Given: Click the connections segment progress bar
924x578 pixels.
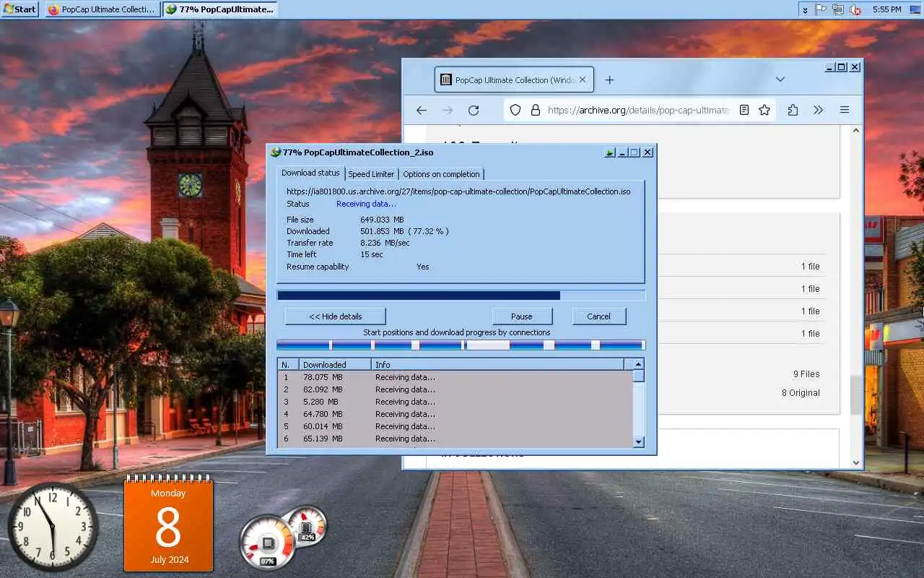Looking at the screenshot, I should tap(460, 345).
